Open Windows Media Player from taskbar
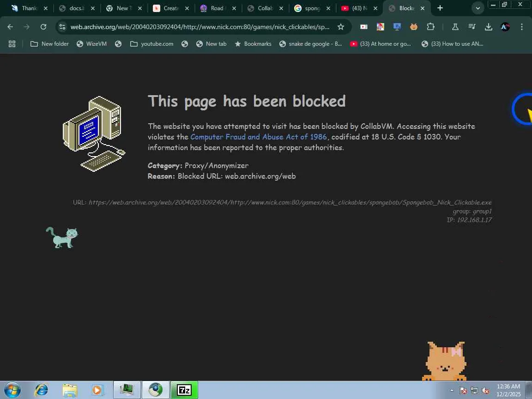The width and height of the screenshot is (532, 399). pyautogui.click(x=98, y=390)
